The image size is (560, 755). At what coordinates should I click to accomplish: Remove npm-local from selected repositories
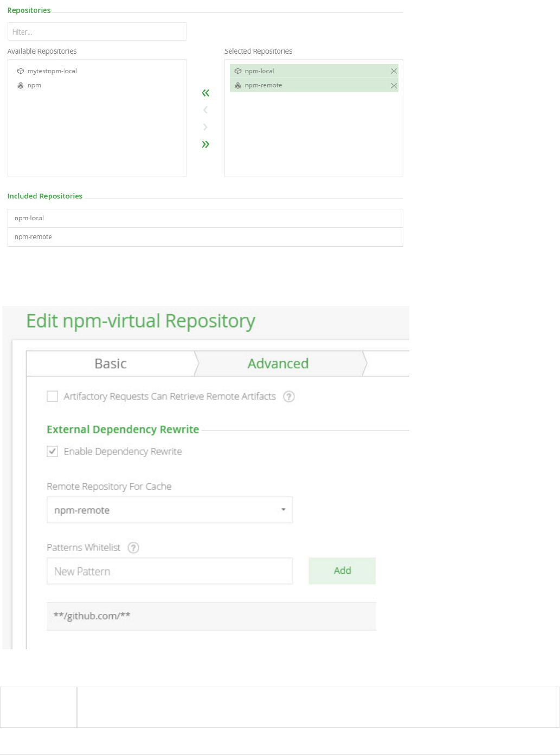(x=394, y=71)
